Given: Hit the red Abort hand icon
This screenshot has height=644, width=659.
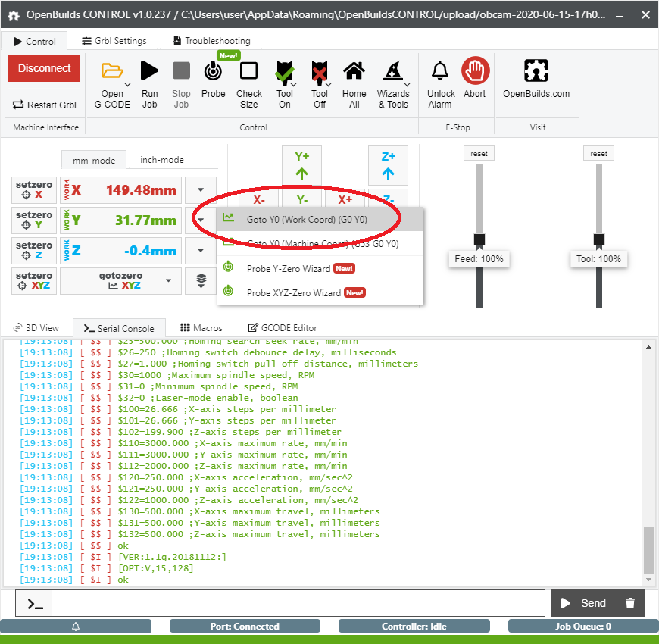Looking at the screenshot, I should pos(476,70).
